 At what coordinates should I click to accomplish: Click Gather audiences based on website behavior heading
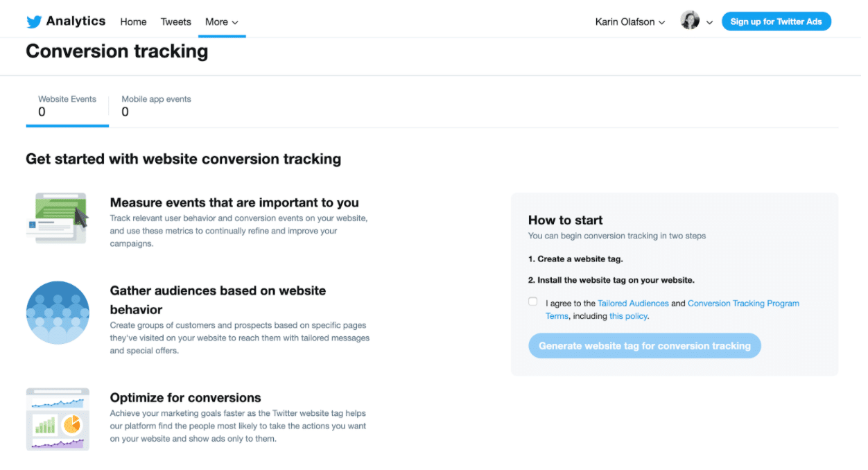(x=218, y=300)
